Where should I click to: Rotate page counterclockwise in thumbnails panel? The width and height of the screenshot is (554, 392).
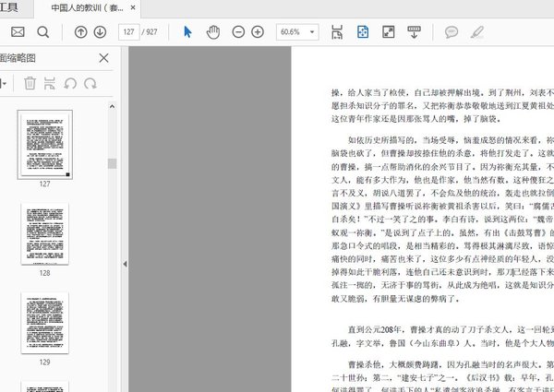coord(70,84)
